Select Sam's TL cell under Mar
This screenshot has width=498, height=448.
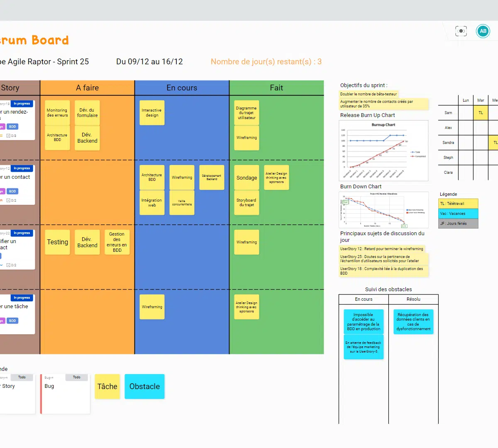[x=481, y=113]
